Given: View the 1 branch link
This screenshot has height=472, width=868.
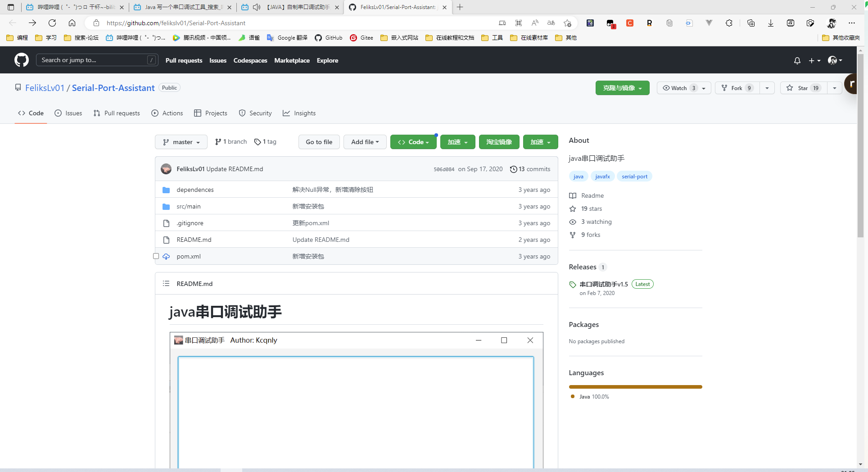Looking at the screenshot, I should click(x=231, y=141).
